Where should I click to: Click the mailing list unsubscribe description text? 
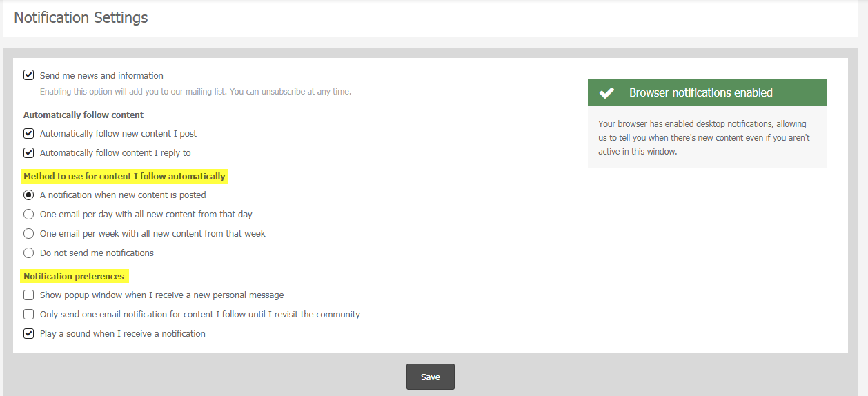pyautogui.click(x=195, y=91)
